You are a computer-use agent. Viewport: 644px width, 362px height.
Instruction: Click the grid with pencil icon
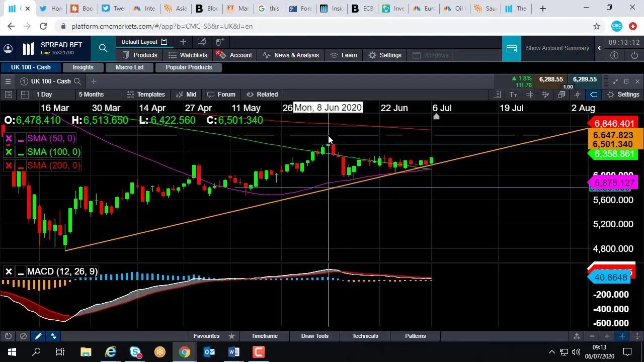[545, 95]
